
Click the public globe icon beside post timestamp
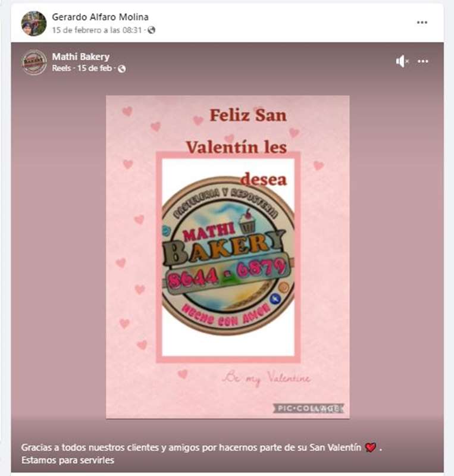click(152, 30)
